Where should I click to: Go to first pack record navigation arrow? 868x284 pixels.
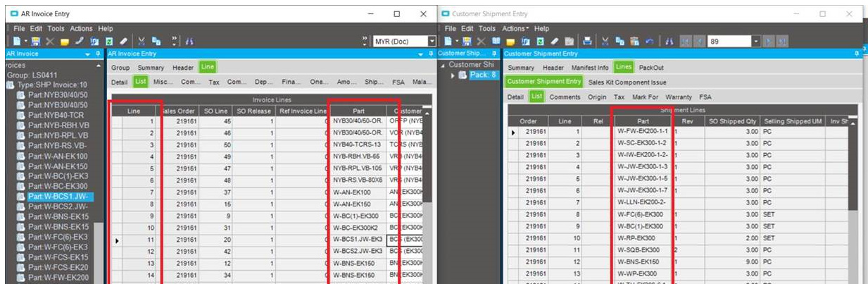[x=686, y=42]
